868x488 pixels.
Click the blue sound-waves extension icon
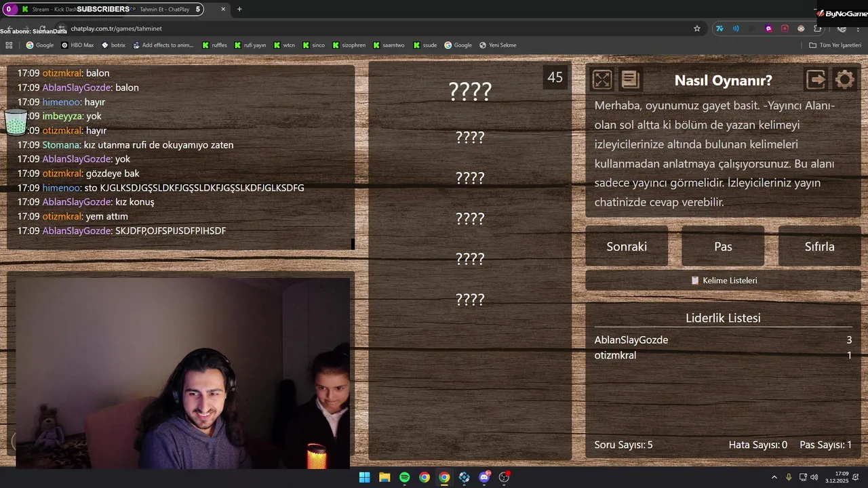pyautogui.click(x=736, y=28)
